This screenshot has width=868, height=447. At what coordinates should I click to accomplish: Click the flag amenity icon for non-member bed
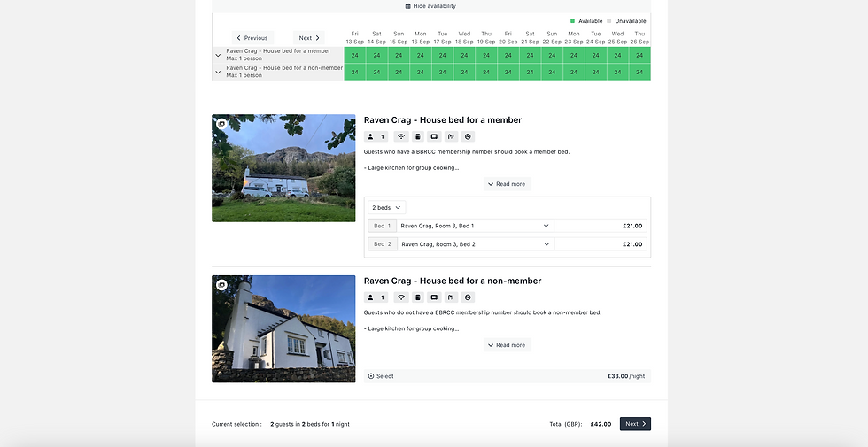[x=451, y=297]
